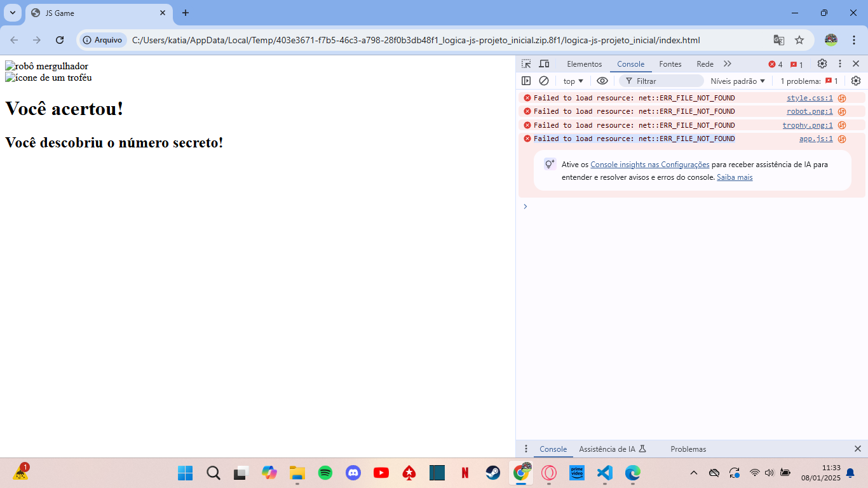Click the broken robô mergulhador image
The height and width of the screenshot is (488, 868).
[46, 66]
